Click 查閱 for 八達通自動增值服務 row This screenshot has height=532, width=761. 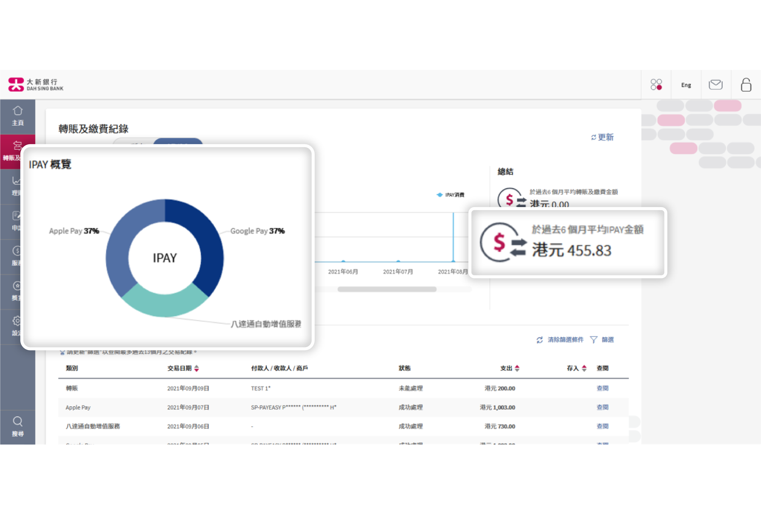point(602,426)
